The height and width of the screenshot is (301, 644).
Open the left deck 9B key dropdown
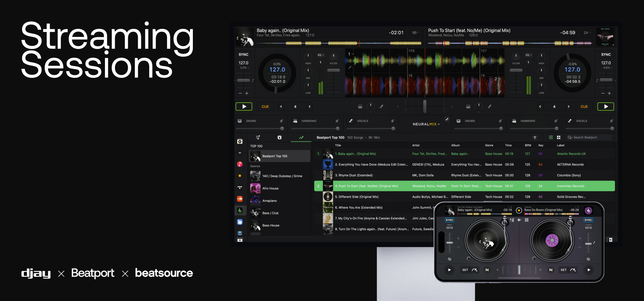[x=416, y=33]
